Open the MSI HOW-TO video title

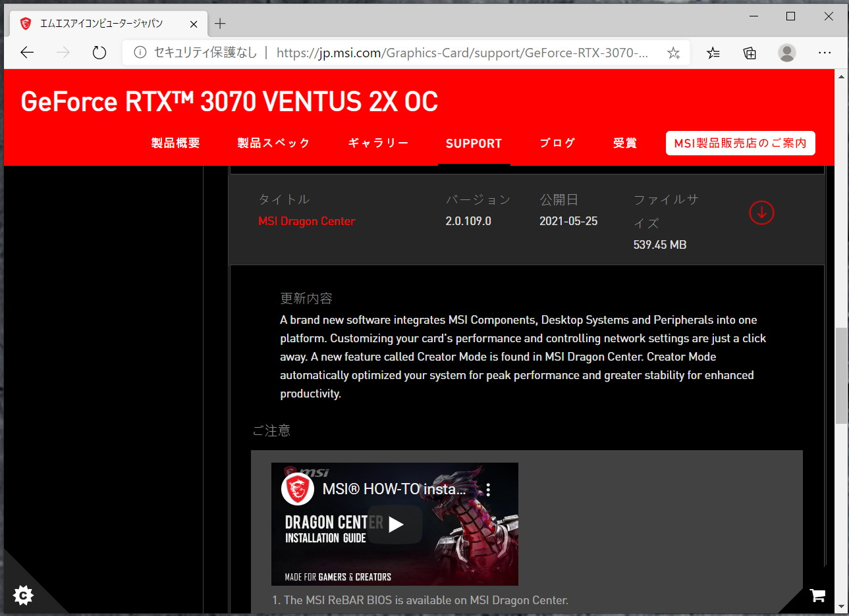click(x=394, y=489)
